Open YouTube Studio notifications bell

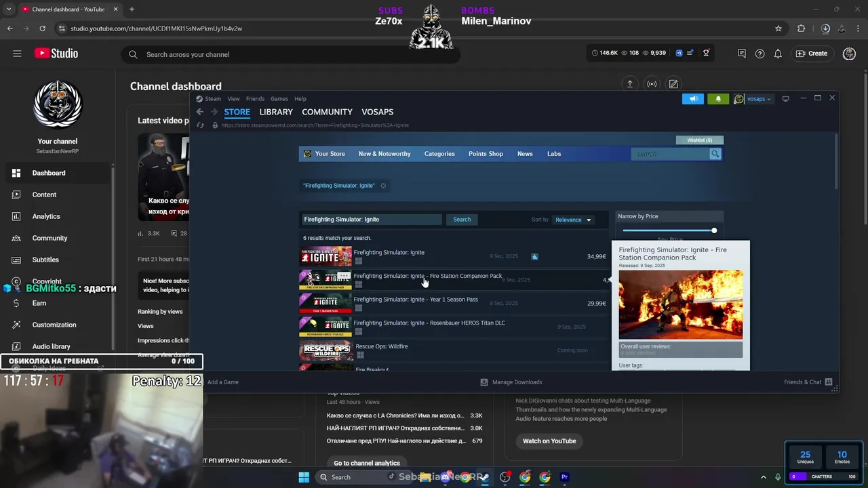point(778,54)
